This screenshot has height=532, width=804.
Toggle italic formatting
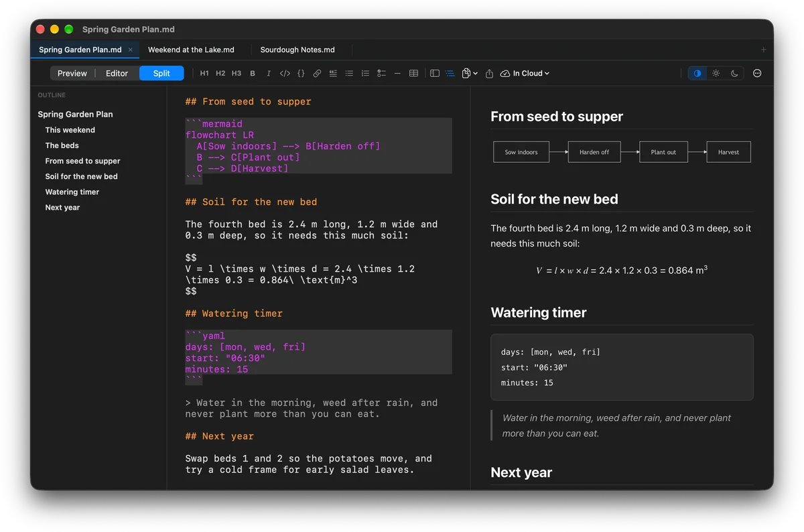pos(269,74)
